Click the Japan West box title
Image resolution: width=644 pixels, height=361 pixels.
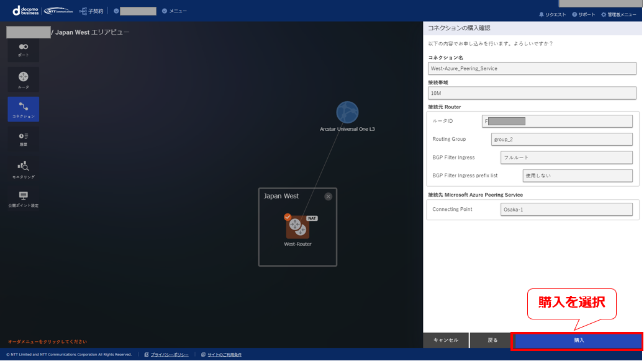tap(281, 196)
